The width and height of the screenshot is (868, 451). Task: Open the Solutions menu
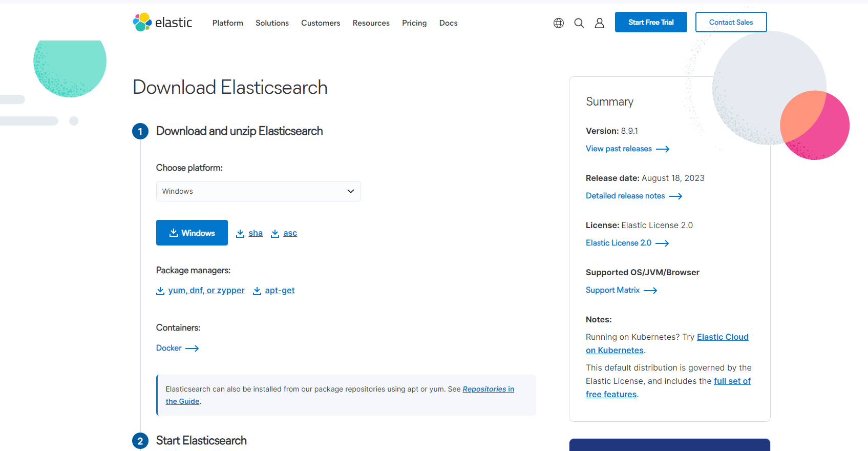point(272,23)
